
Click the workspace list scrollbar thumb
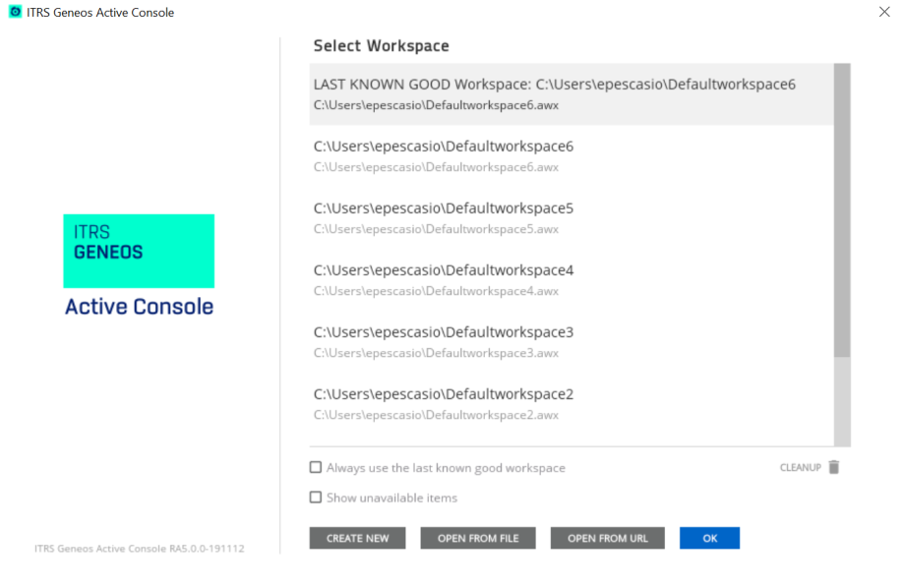[842, 209]
